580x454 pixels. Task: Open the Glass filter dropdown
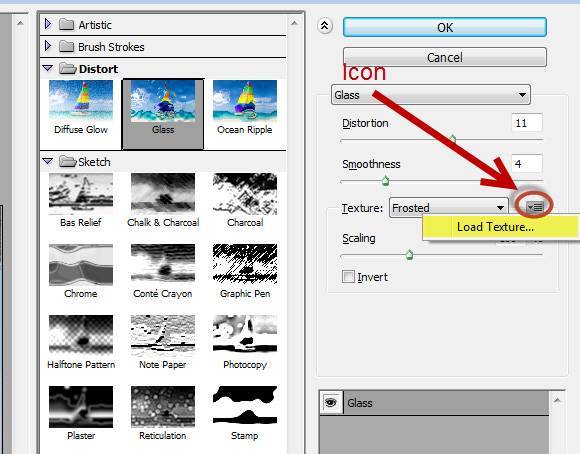click(431, 95)
